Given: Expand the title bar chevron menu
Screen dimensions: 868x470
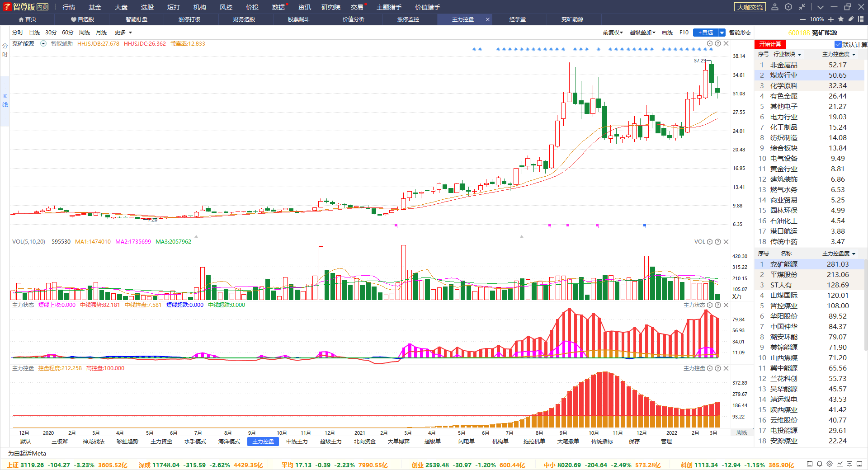Looking at the screenshot, I should (820, 7).
